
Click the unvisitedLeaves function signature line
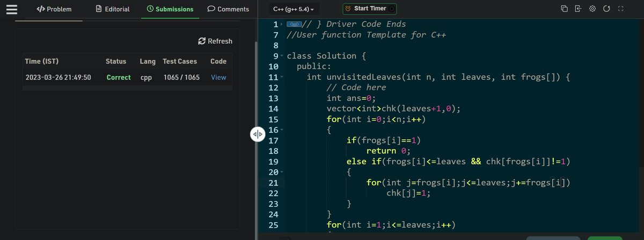coord(438,77)
